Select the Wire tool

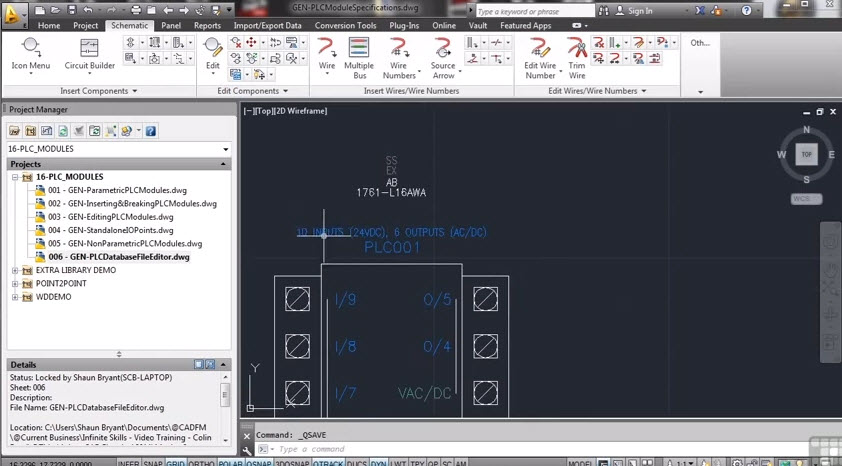click(x=326, y=54)
